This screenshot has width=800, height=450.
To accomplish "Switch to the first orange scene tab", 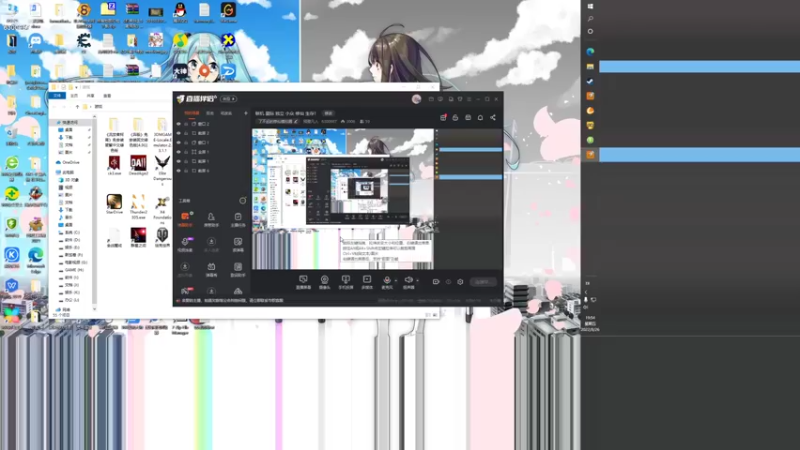I will 192,113.
